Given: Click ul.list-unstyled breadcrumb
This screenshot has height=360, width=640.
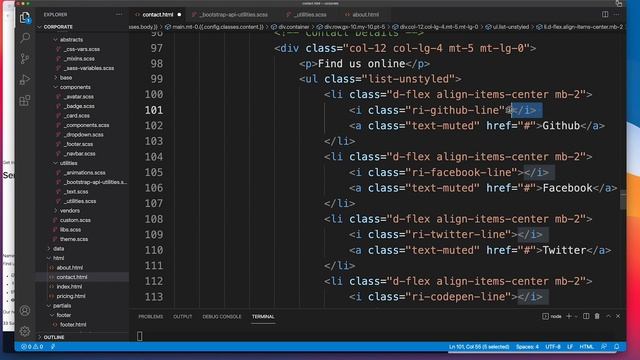Looking at the screenshot, I should click(511, 27).
